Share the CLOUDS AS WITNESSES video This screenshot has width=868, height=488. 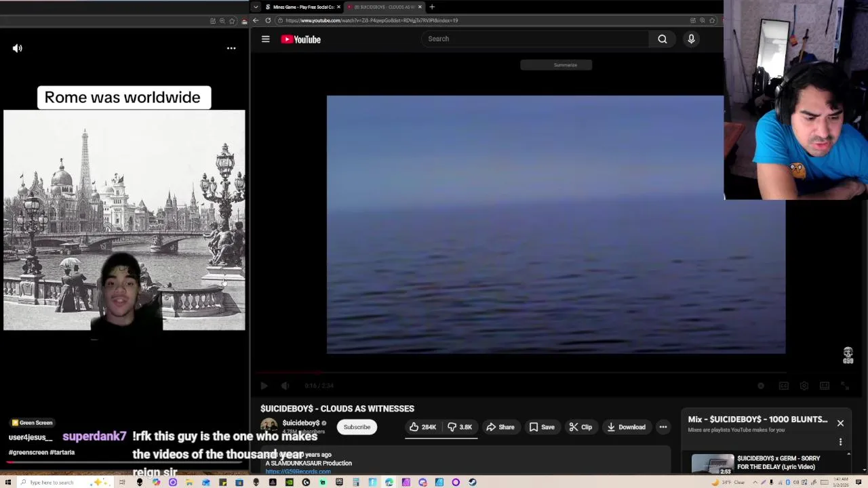[500, 427]
